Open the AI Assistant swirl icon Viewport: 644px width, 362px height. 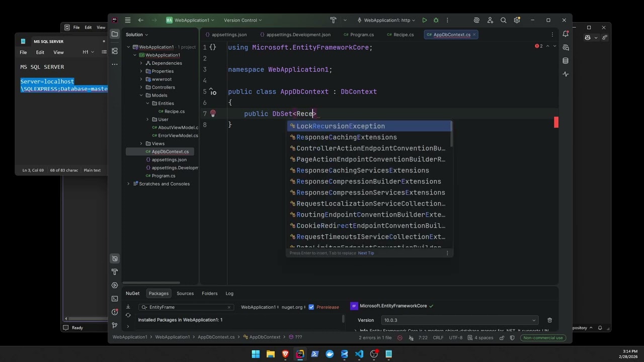[x=476, y=20]
